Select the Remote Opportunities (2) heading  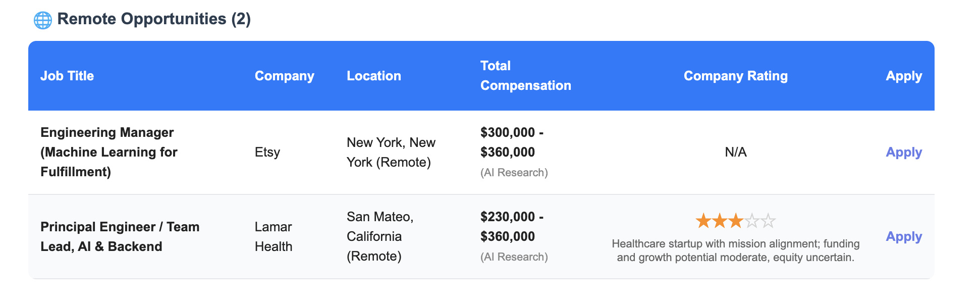[154, 19]
